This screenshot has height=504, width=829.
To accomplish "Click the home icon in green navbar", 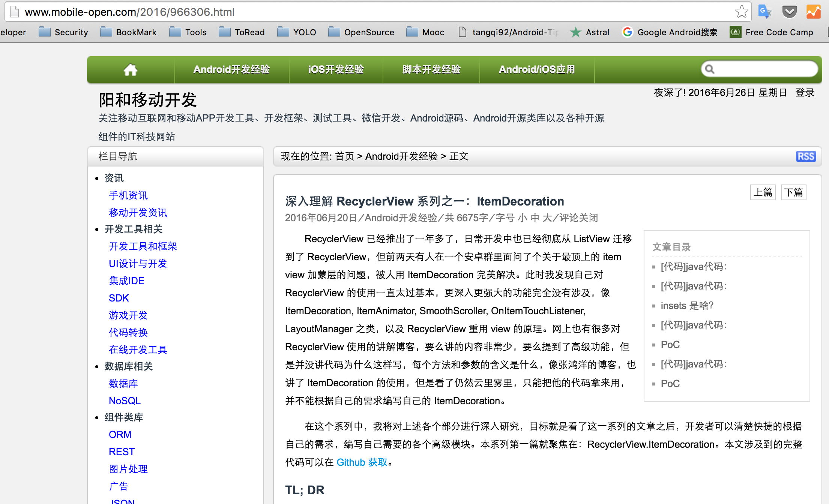I will tap(130, 70).
